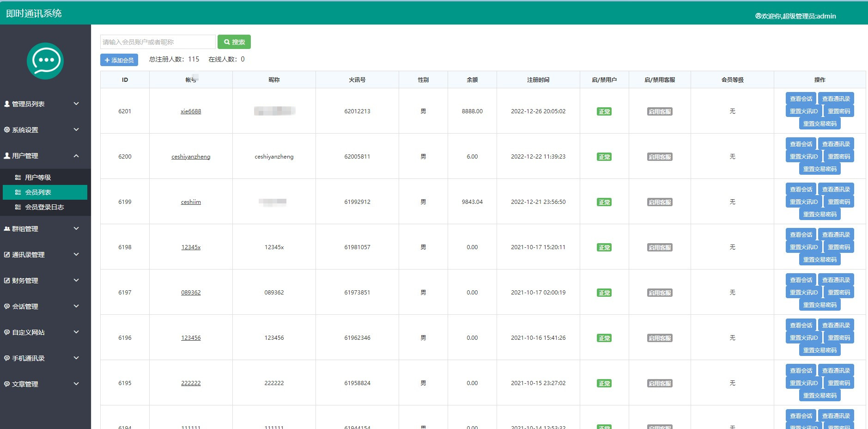
Task: Toggle 正常 status for user xie6688
Action: [x=604, y=111]
